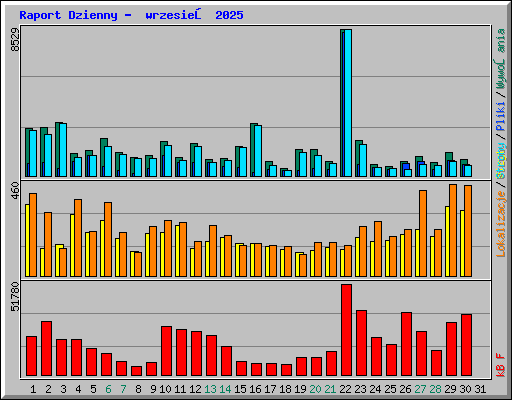Select the orange bar for day 29
The width and height of the screenshot is (512, 400).
453,230
